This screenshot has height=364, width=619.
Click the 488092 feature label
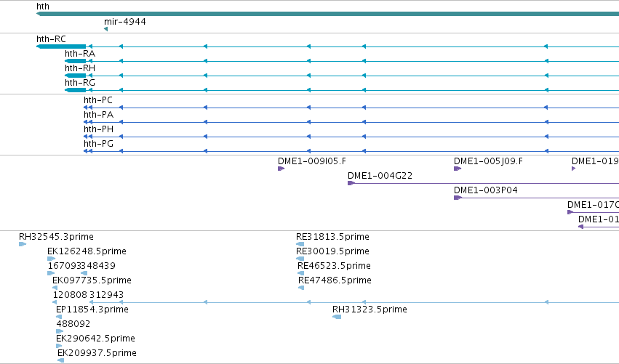click(x=73, y=324)
